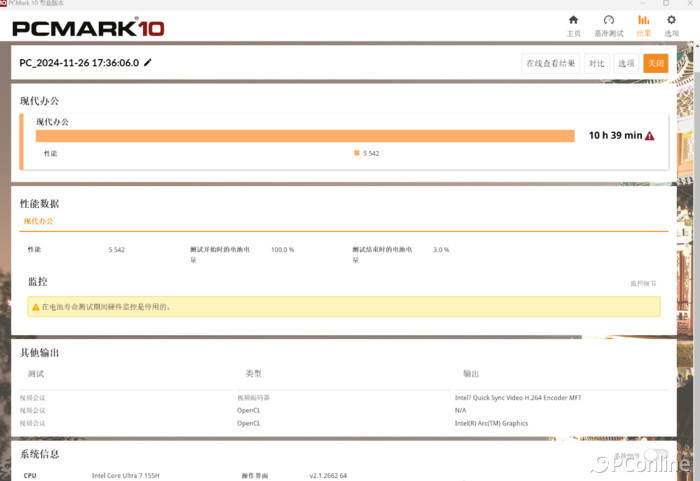Open the 结果 results bar-chart icon
This screenshot has width=700, height=481.
[643, 20]
